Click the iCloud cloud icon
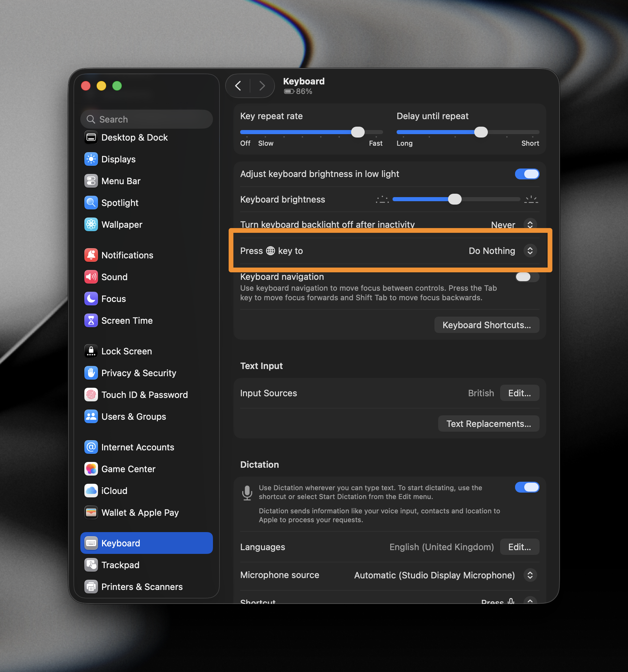628x672 pixels. [x=91, y=491]
